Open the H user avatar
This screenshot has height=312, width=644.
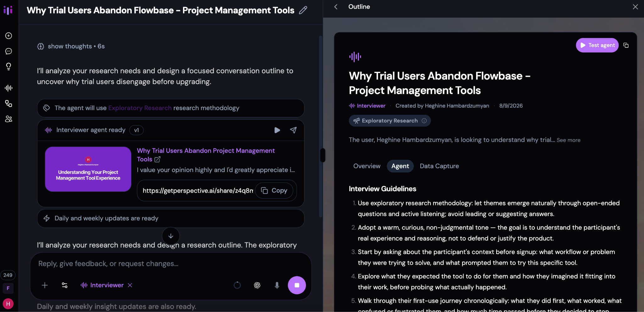click(8, 304)
